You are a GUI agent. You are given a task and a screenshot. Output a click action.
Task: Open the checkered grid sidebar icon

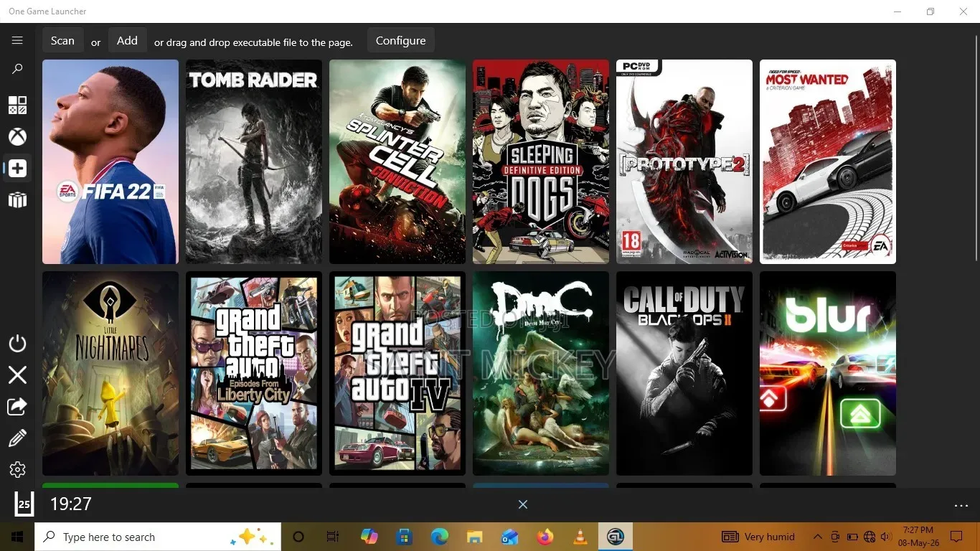pyautogui.click(x=17, y=105)
